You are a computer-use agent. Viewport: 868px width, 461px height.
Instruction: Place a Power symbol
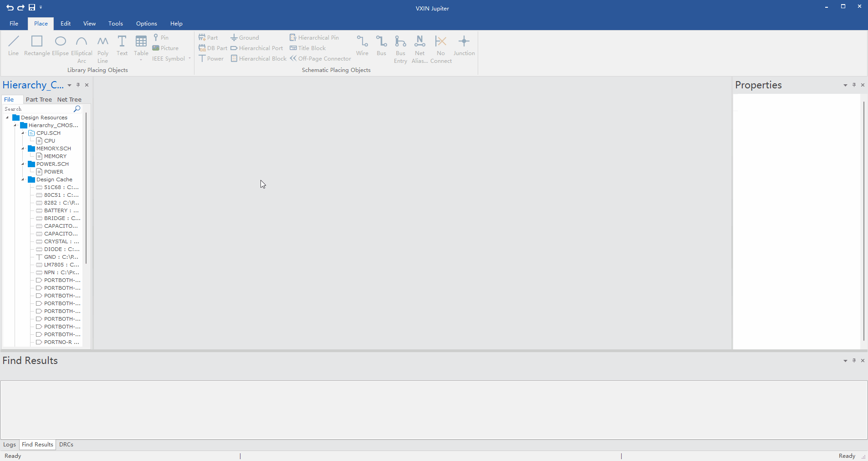(211, 58)
